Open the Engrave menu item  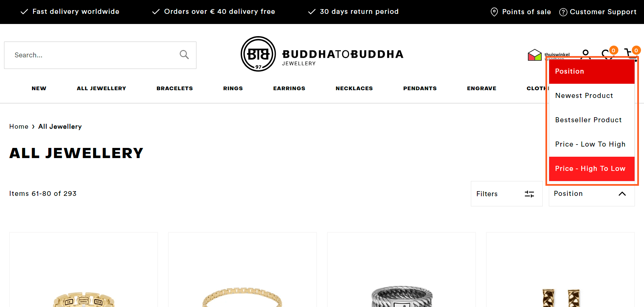click(482, 88)
